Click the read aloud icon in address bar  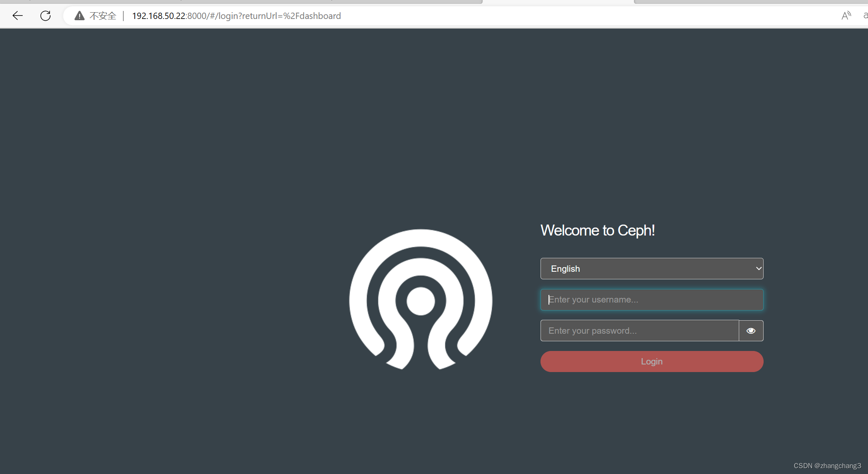pos(846,16)
